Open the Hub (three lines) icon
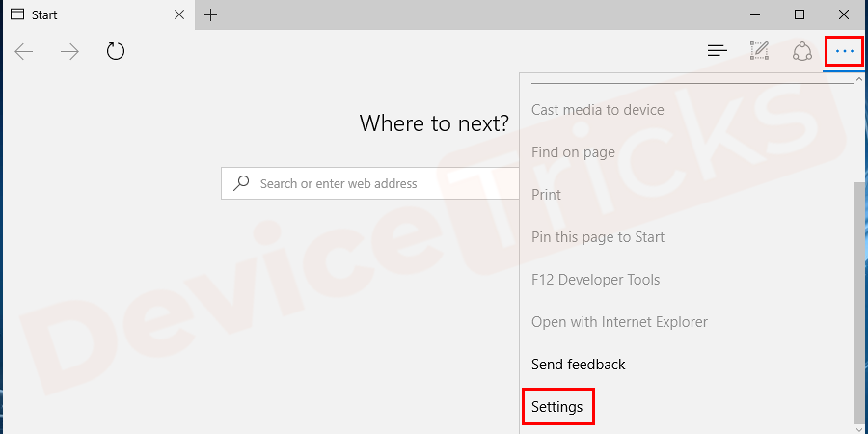Screen dimensions: 868x434 click(718, 51)
